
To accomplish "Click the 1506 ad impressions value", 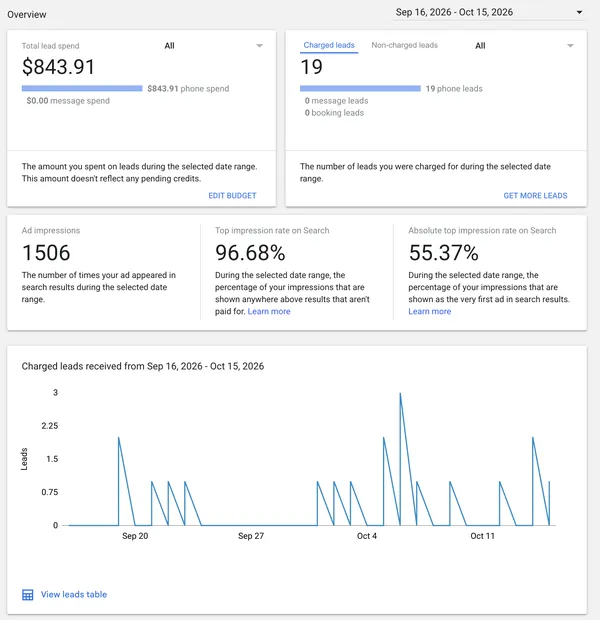I will [x=46, y=253].
